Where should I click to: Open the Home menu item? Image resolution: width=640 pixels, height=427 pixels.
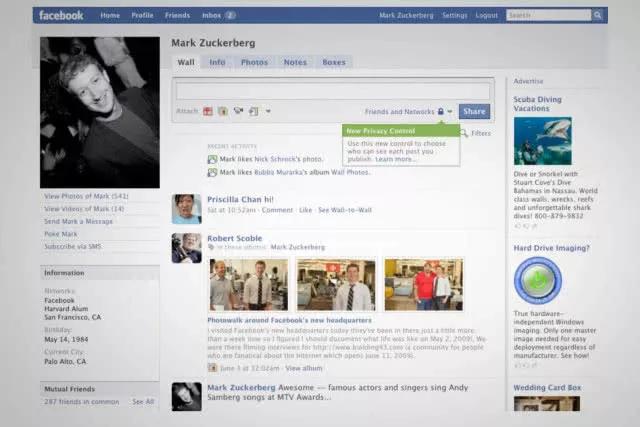click(x=110, y=16)
